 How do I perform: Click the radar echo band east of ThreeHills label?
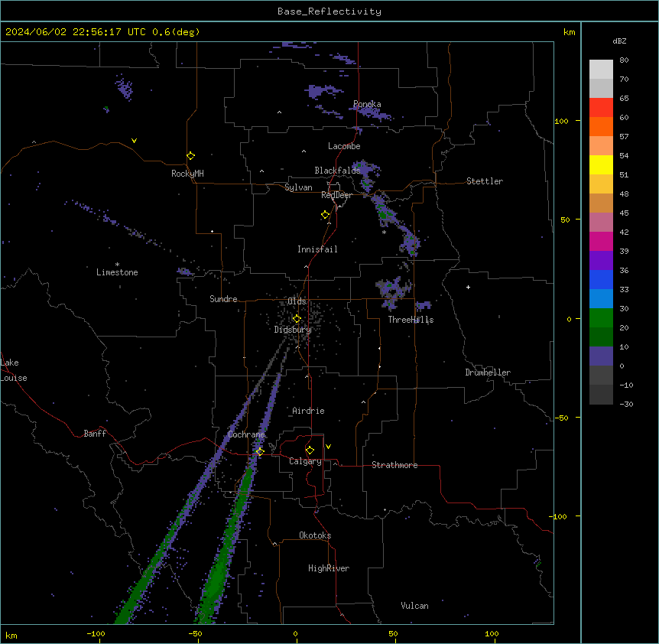tap(424, 305)
